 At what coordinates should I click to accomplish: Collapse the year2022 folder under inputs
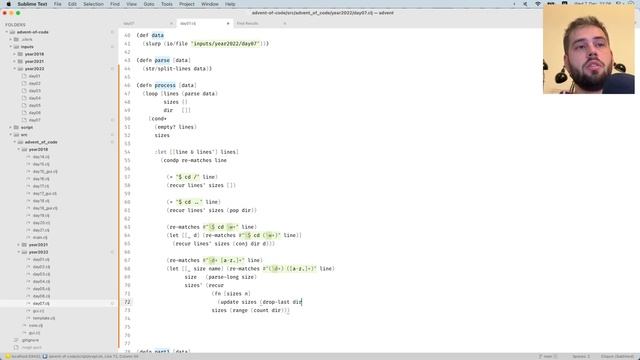pos(14,69)
